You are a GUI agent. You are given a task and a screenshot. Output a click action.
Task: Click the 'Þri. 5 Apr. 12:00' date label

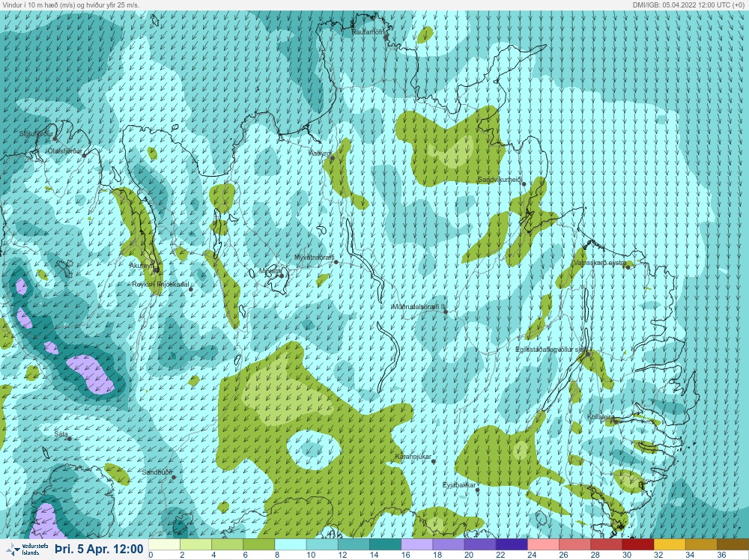[99, 549]
